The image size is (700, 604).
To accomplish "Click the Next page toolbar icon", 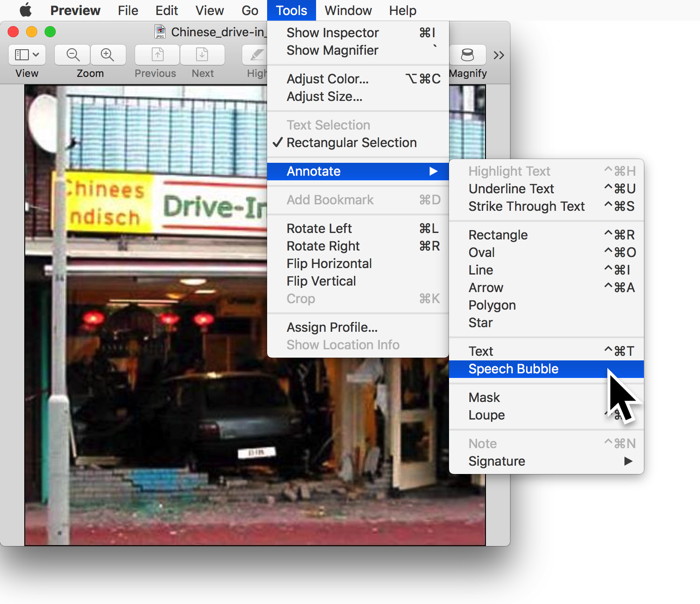I will coord(202,55).
